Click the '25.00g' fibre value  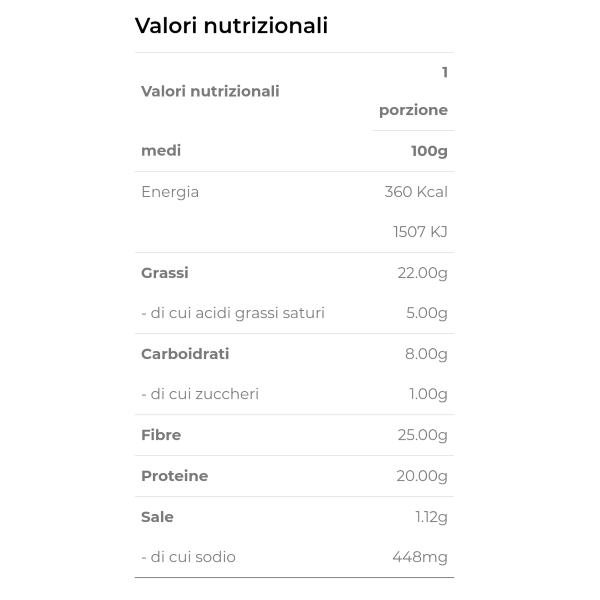pyautogui.click(x=423, y=435)
